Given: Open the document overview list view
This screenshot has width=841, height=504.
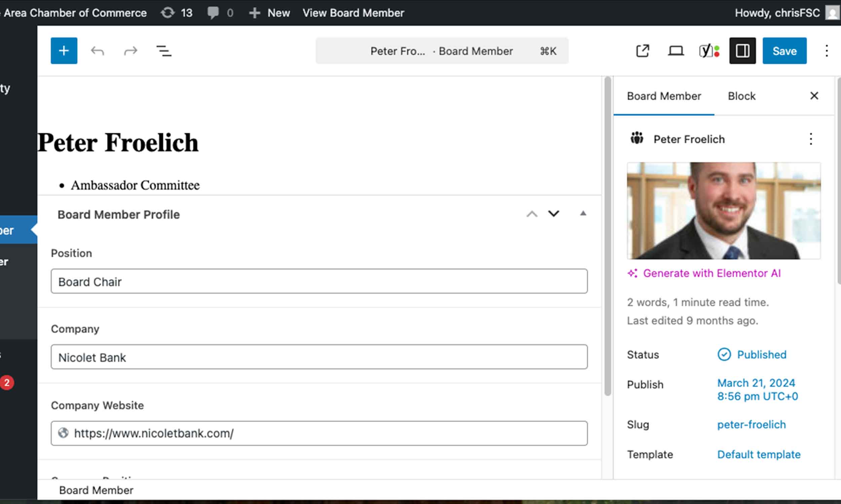Looking at the screenshot, I should [x=163, y=51].
